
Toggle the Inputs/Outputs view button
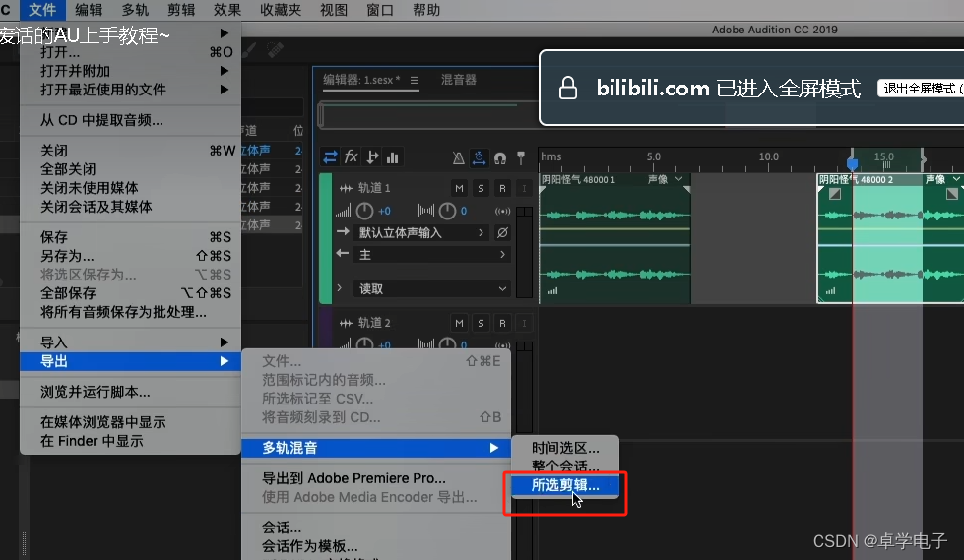[330, 157]
